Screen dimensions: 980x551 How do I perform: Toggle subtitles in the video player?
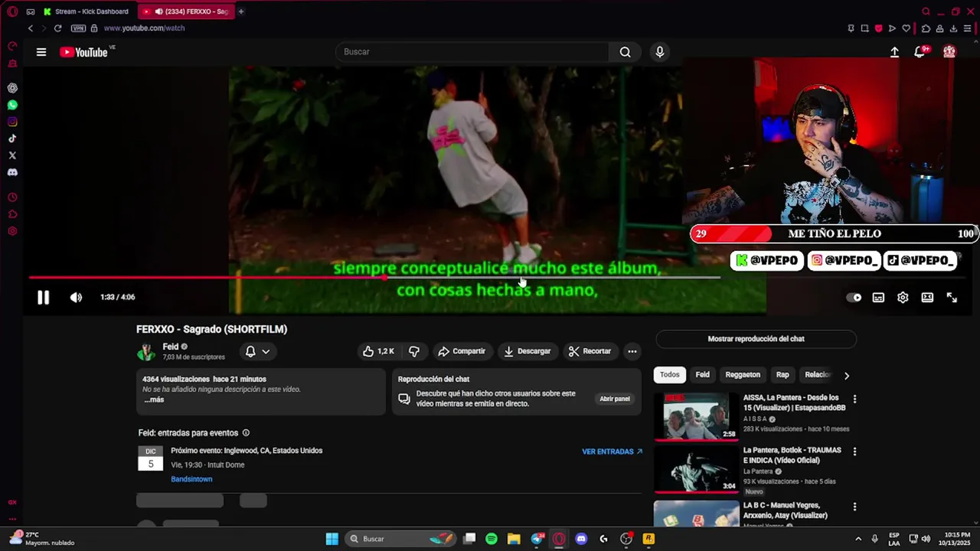click(x=878, y=298)
